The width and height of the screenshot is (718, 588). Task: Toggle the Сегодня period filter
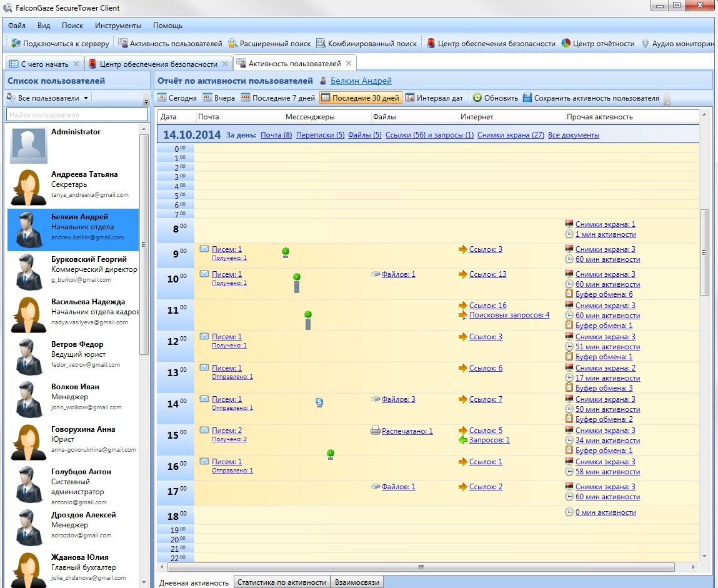coord(176,98)
